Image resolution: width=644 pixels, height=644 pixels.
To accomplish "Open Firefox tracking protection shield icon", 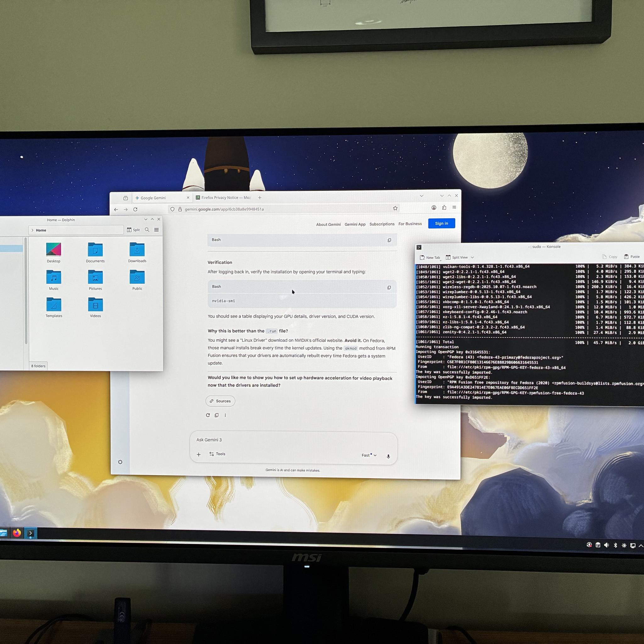I will [x=172, y=209].
